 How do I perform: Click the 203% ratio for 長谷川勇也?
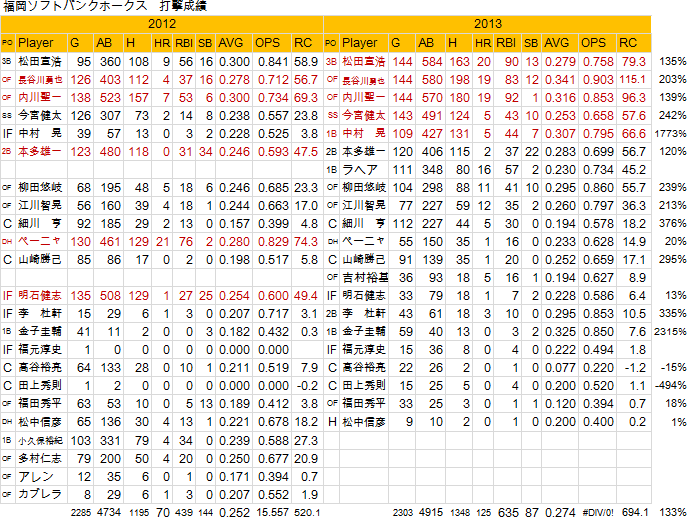pyautogui.click(x=673, y=79)
